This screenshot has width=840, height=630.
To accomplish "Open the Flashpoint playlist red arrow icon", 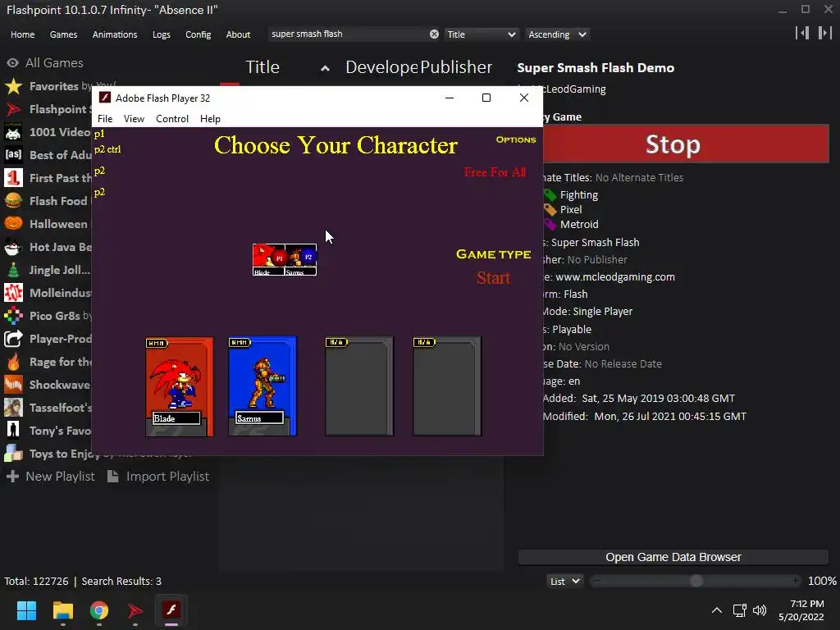I will pyautogui.click(x=13, y=109).
